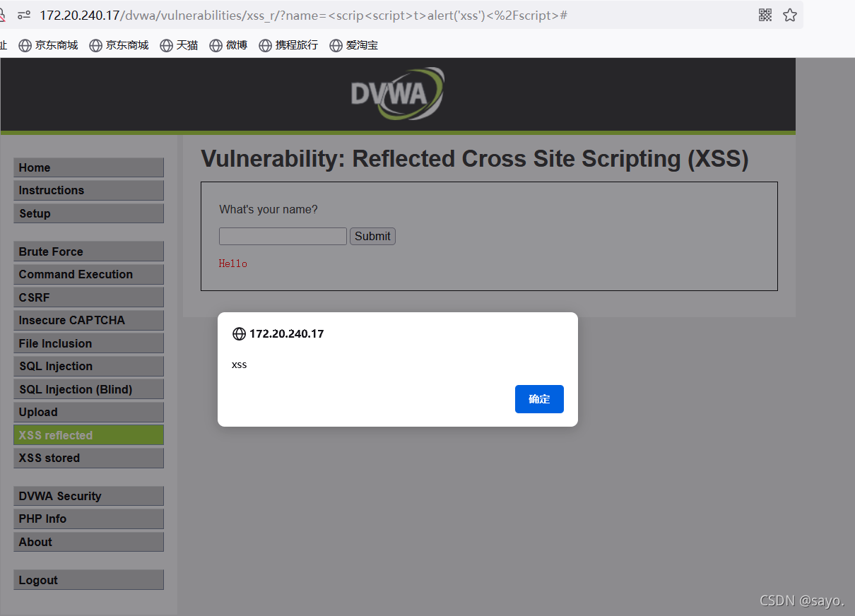
Task: Click the xss message text in alert
Action: (240, 365)
